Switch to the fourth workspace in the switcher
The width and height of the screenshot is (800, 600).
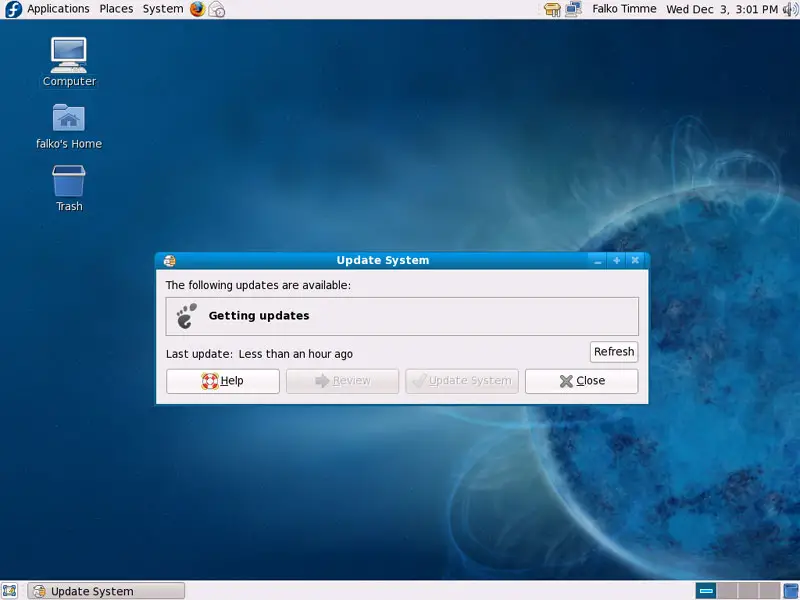pos(769,591)
